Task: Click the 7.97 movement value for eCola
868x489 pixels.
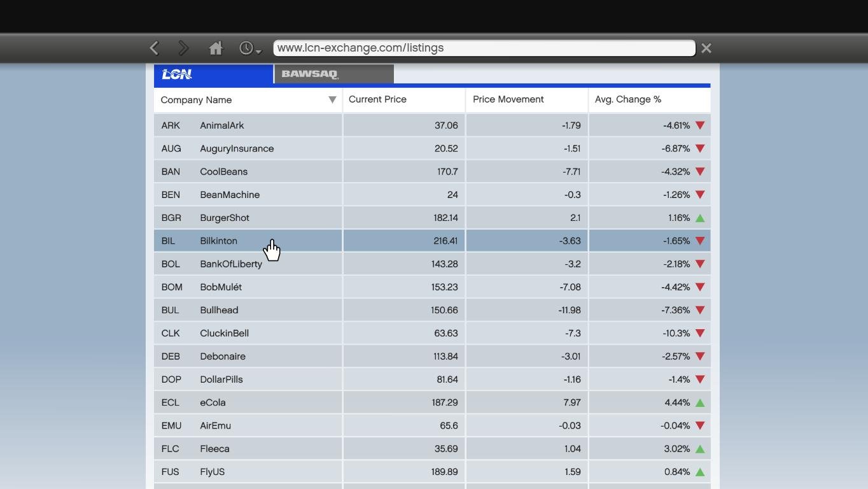Action: pyautogui.click(x=572, y=402)
